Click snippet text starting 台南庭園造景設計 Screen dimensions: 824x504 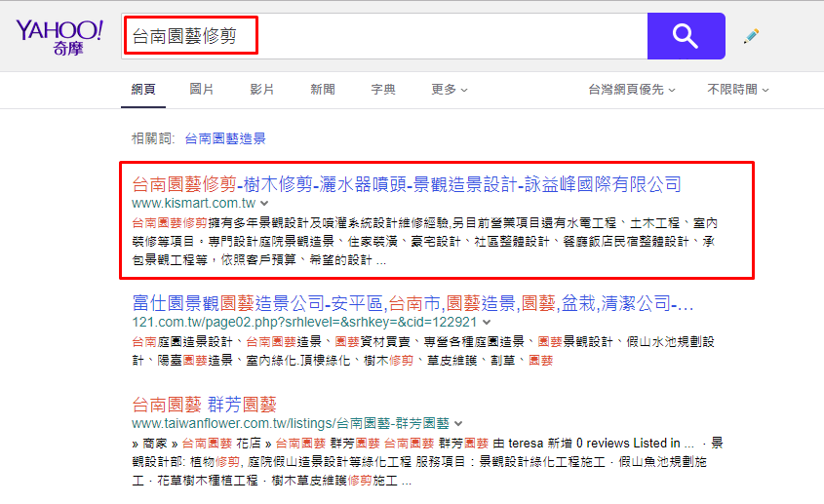pos(423,351)
